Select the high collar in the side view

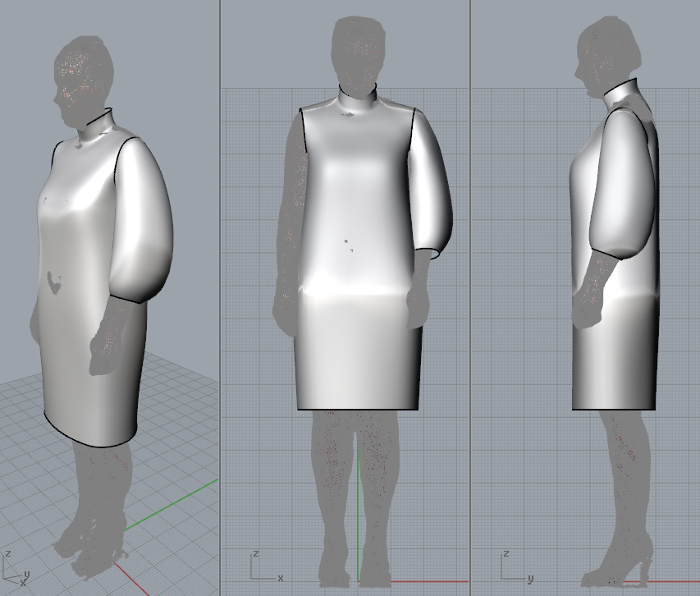pyautogui.click(x=621, y=94)
